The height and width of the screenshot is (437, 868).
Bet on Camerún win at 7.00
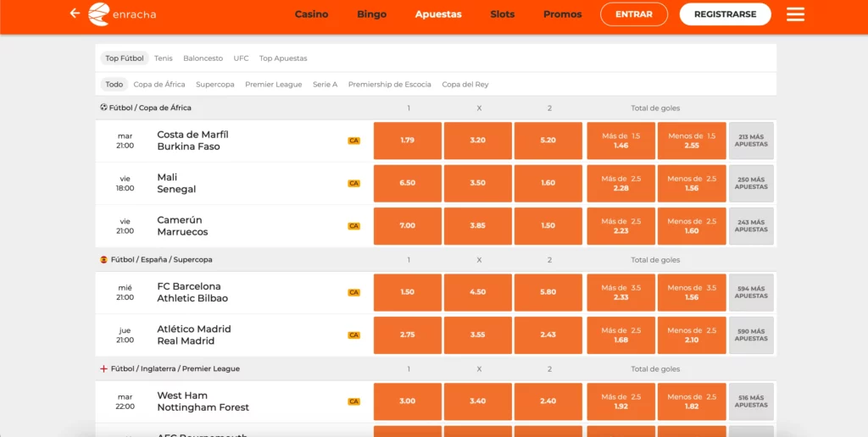(408, 225)
